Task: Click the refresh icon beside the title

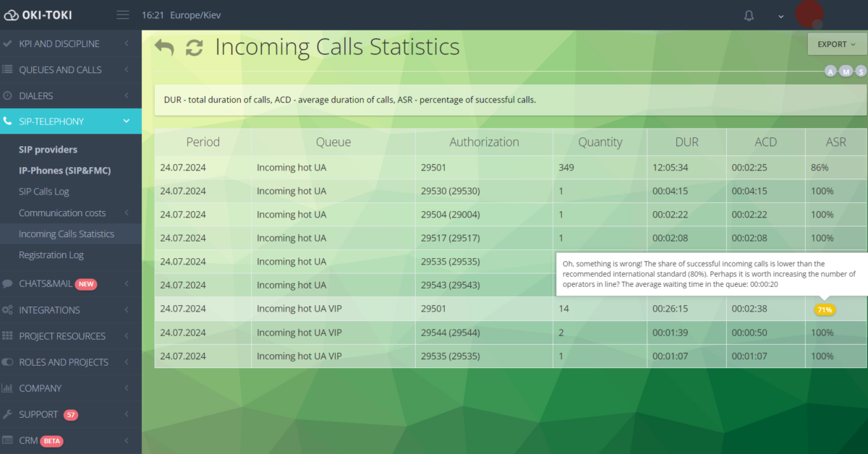Action: 194,48
